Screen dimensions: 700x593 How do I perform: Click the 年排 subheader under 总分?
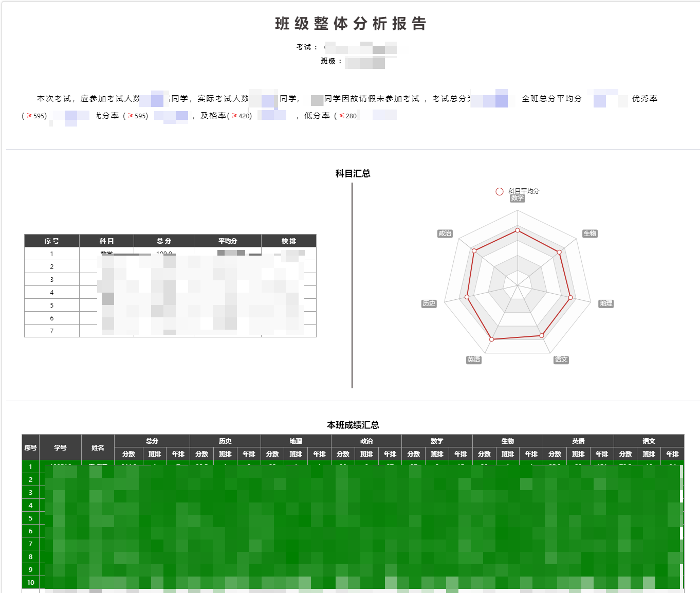(178, 454)
